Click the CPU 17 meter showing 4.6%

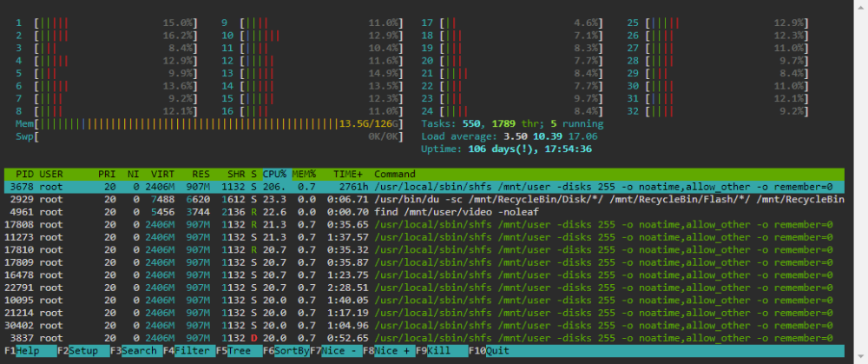coord(513,23)
